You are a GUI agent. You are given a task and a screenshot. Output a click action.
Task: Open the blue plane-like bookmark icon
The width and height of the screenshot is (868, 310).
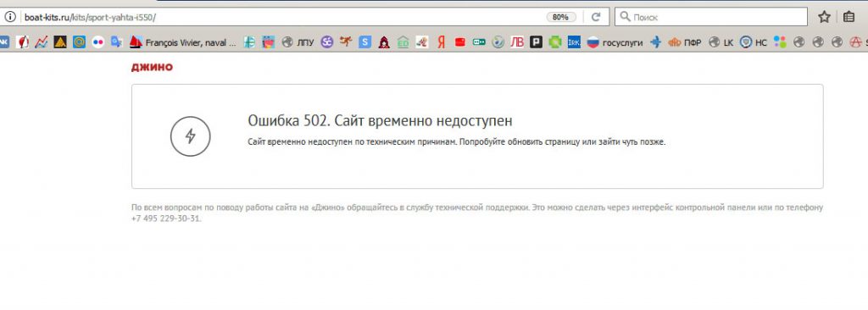click(656, 42)
